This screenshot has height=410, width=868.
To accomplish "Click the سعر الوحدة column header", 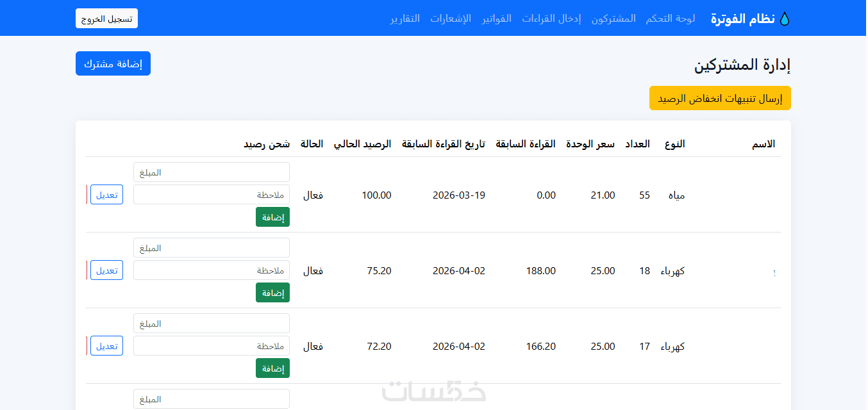I will pyautogui.click(x=590, y=144).
